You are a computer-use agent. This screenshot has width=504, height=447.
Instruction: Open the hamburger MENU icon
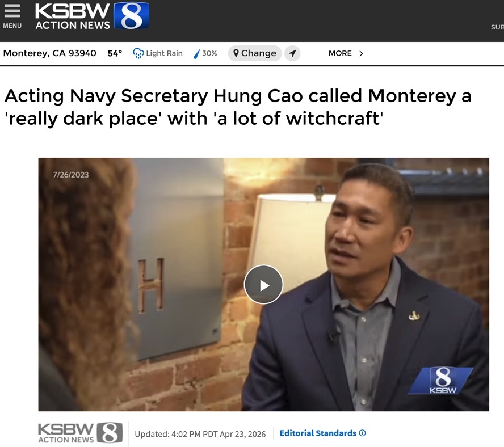coord(12,11)
